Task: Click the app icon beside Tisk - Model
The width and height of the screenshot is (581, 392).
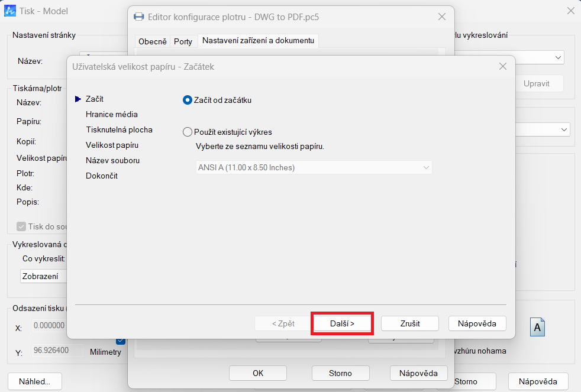Action: click(x=10, y=11)
